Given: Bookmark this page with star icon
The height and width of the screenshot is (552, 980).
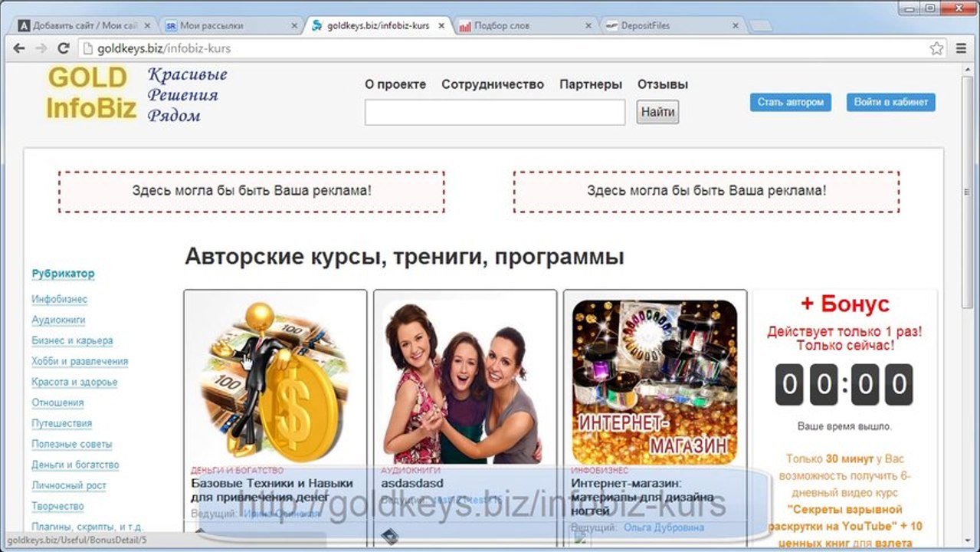Looking at the screenshot, I should click(x=936, y=48).
